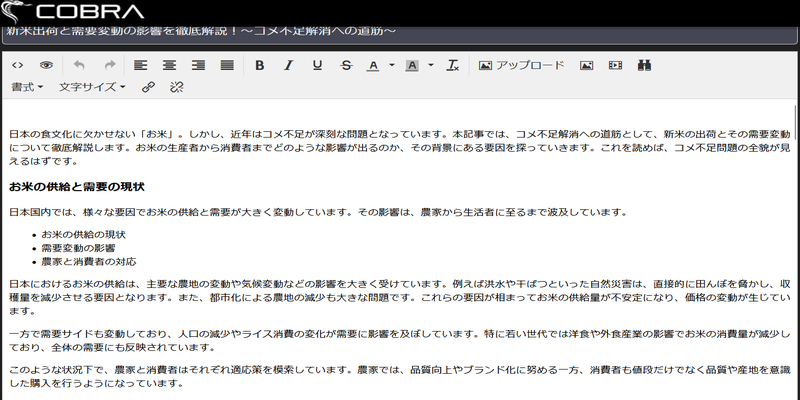
Task: Clear text formatting
Action: (453, 65)
